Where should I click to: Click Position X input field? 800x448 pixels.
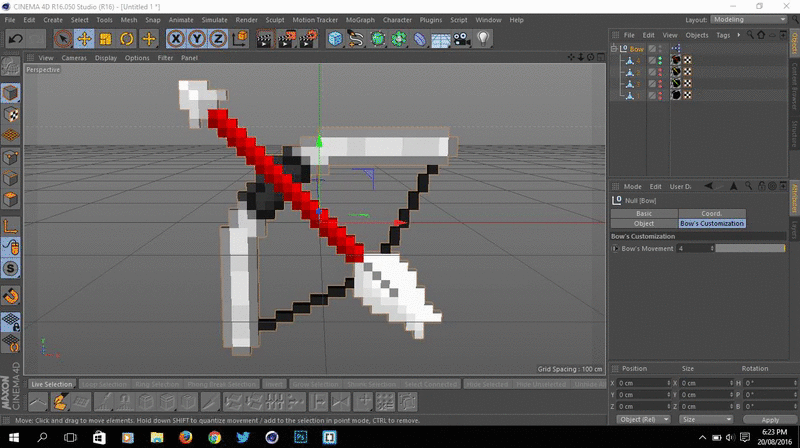[643, 383]
